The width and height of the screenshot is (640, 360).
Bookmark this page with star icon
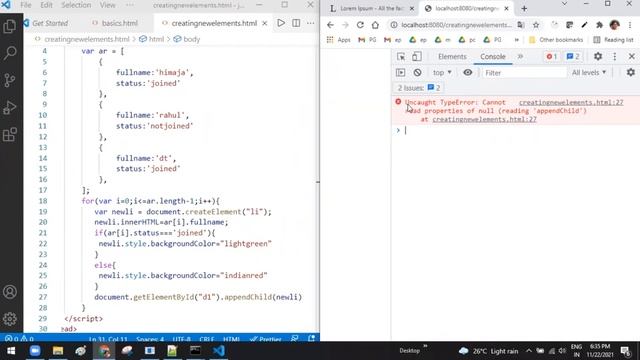(x=536, y=25)
